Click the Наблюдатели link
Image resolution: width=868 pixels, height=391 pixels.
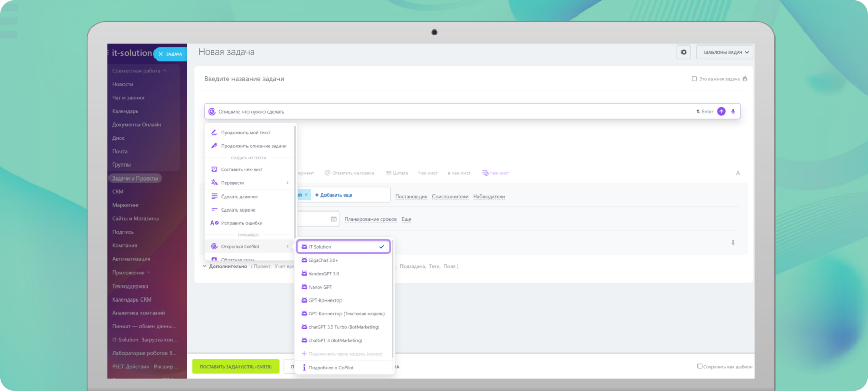click(489, 197)
